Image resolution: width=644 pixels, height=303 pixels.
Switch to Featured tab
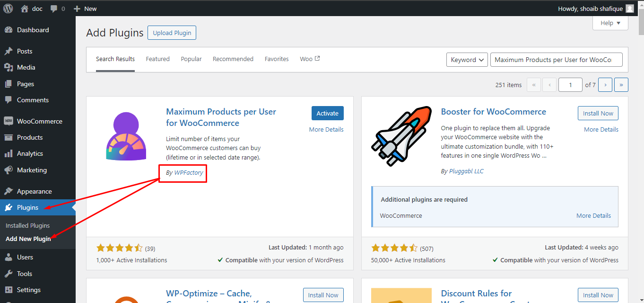pyautogui.click(x=157, y=59)
